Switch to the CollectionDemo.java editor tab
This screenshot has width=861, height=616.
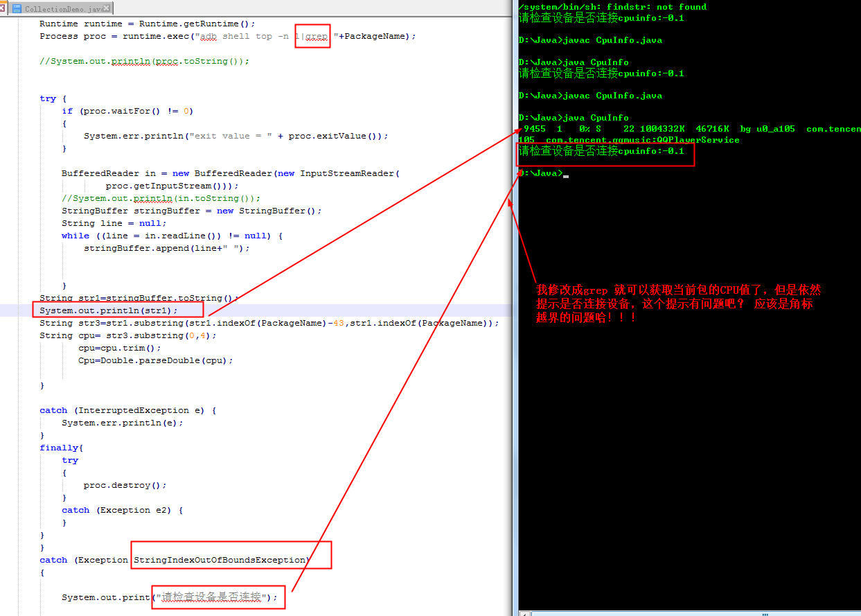tap(61, 9)
